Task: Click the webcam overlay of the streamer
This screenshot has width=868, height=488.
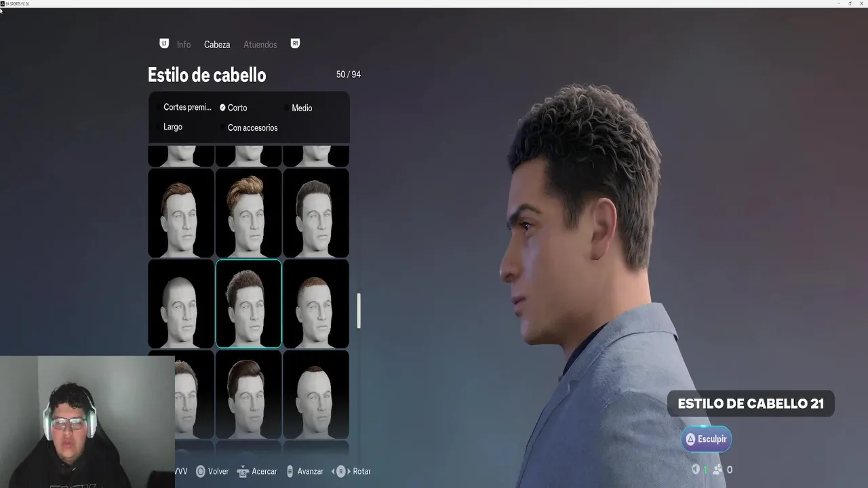Action: tap(87, 422)
